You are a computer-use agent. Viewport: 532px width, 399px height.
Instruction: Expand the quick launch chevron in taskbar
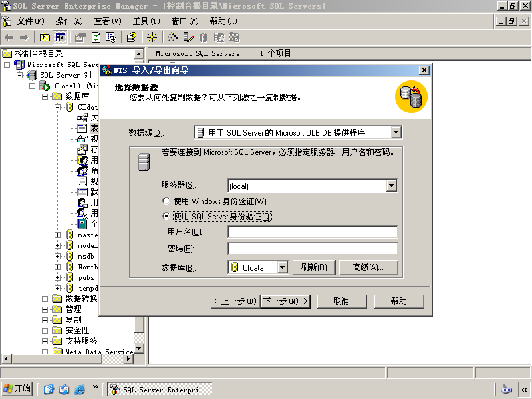pyautogui.click(x=95, y=387)
